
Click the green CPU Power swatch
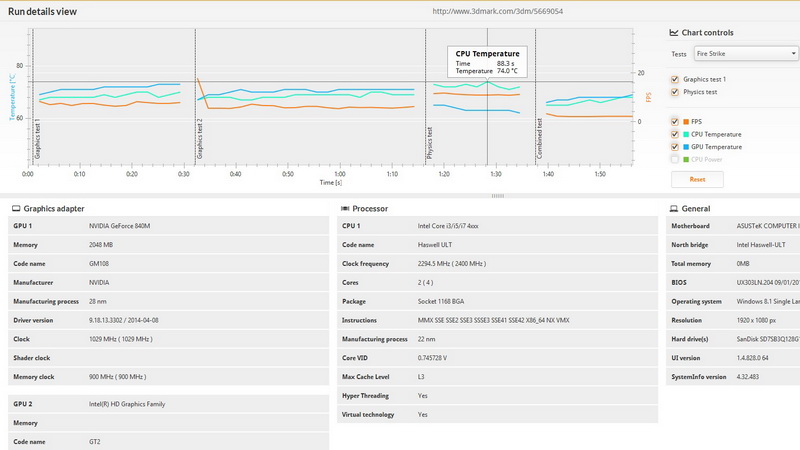coord(686,160)
